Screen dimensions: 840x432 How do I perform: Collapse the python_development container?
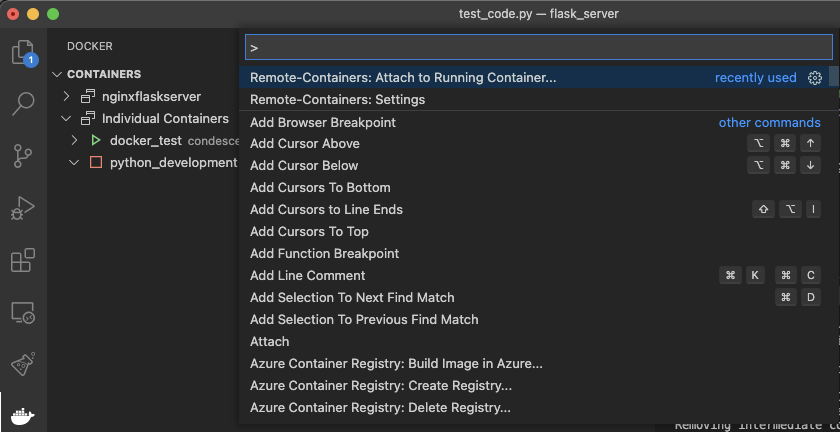tap(74, 162)
